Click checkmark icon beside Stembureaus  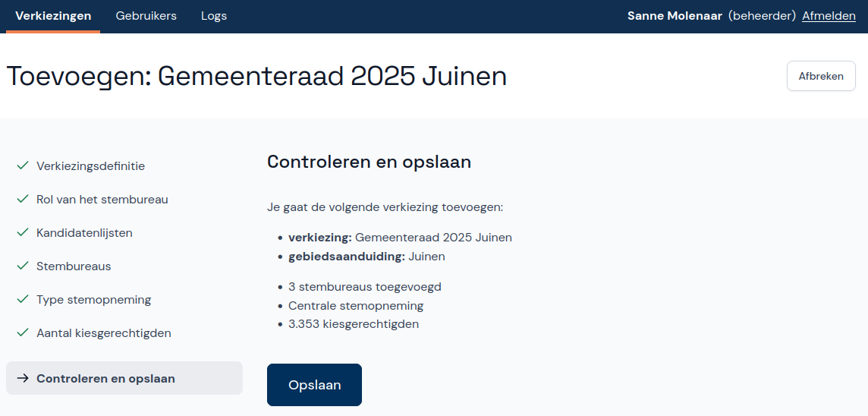[x=23, y=266]
